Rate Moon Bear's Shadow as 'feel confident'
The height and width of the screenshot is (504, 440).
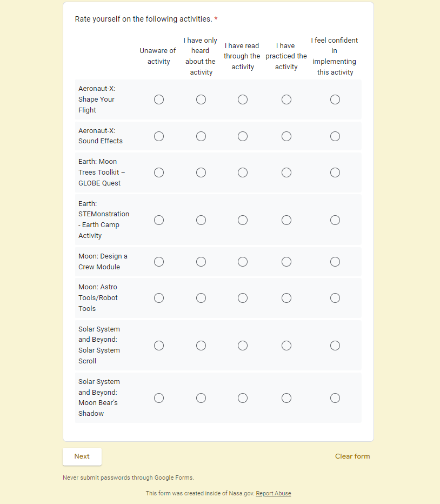click(x=335, y=398)
